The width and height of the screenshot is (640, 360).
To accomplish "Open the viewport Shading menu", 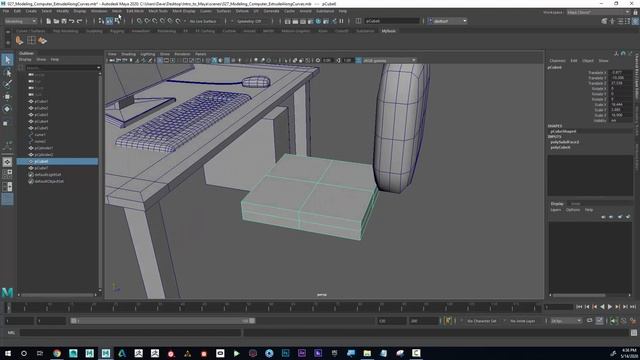I will pos(128,54).
